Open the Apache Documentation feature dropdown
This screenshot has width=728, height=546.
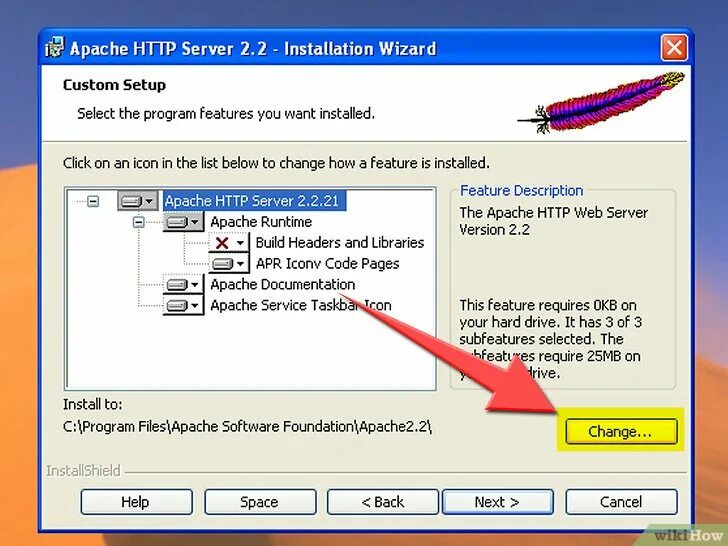point(183,284)
